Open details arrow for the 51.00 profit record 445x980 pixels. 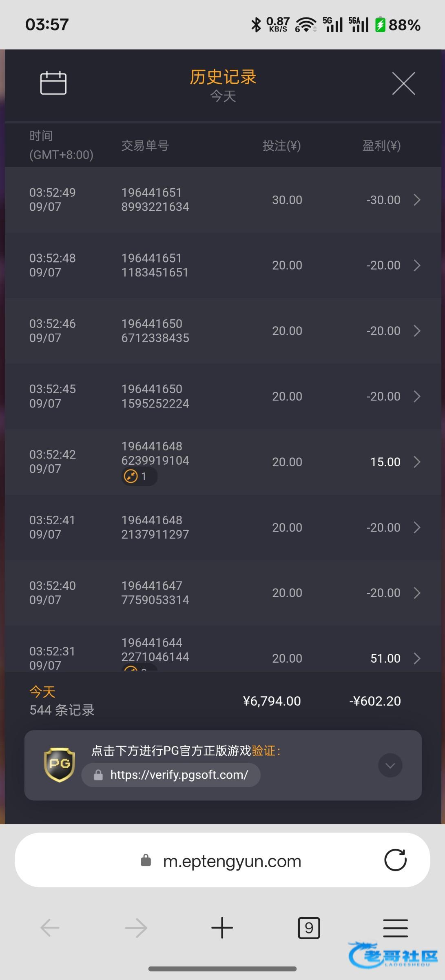coord(417,658)
